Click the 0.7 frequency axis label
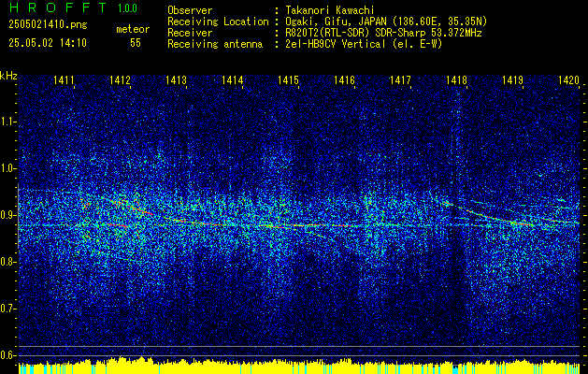588x374 pixels. tap(7, 309)
